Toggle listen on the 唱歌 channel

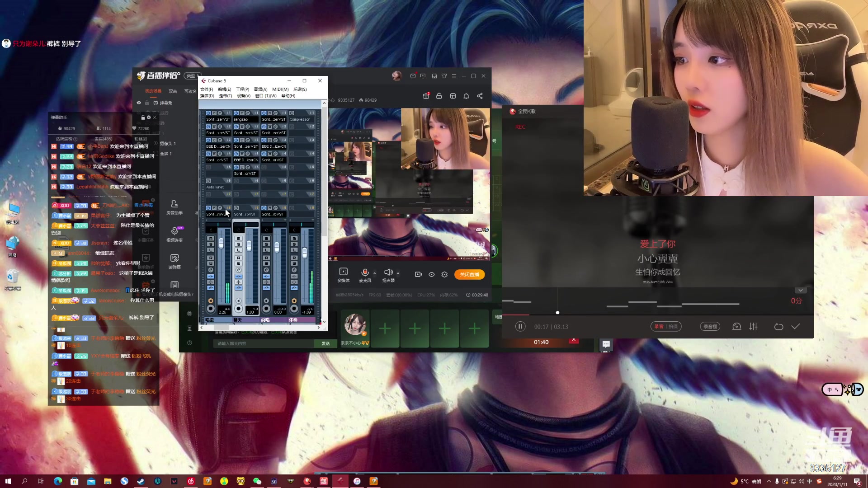tap(211, 250)
